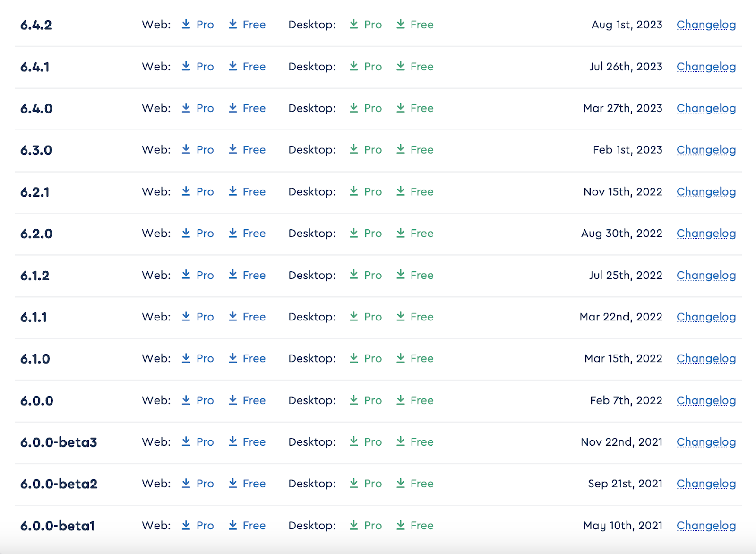Click the release date Nov 15th, 2022
The image size is (756, 554).
623,192
